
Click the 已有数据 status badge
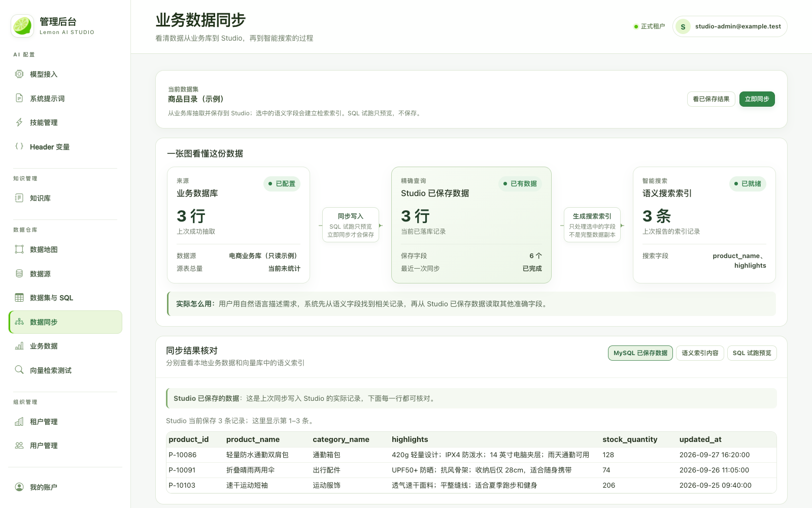pos(520,183)
